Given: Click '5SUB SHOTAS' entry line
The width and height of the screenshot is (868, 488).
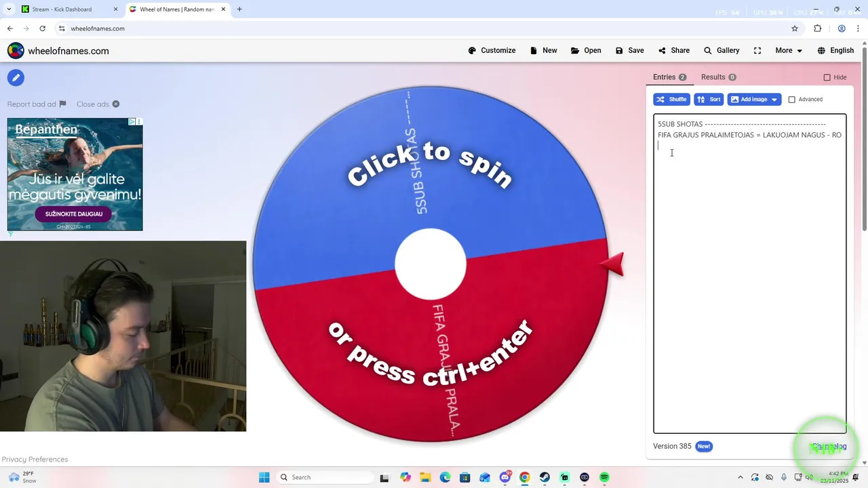Looking at the screenshot, I should click(x=742, y=124).
